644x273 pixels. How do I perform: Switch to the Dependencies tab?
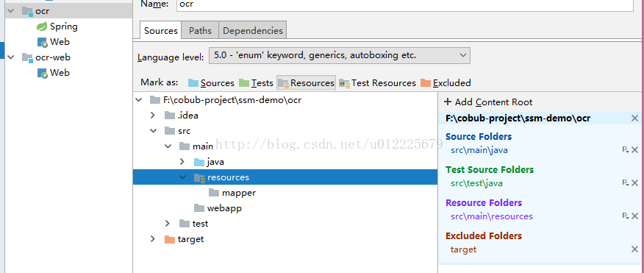tap(253, 30)
